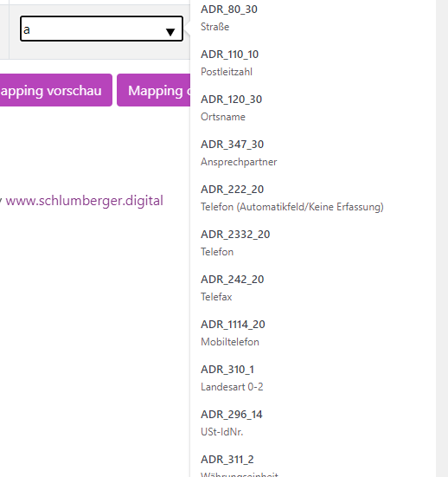Pick ADR_347_30 Ansprechpartner from list
The image size is (448, 477).
[313, 153]
